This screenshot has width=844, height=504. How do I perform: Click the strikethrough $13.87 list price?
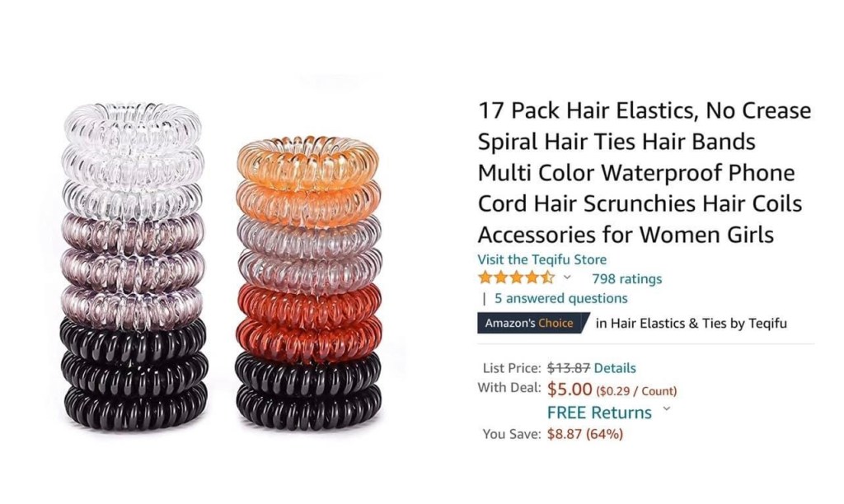pos(569,368)
